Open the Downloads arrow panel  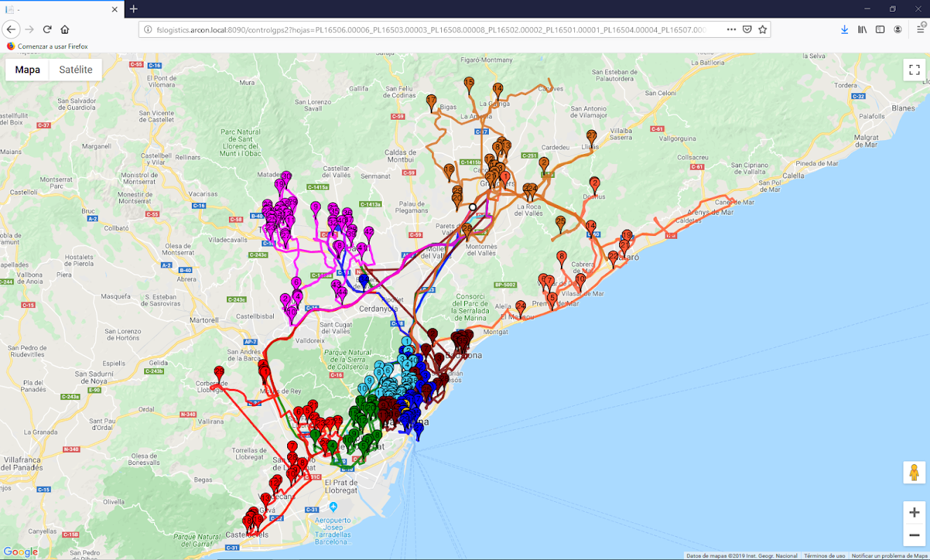(x=845, y=29)
